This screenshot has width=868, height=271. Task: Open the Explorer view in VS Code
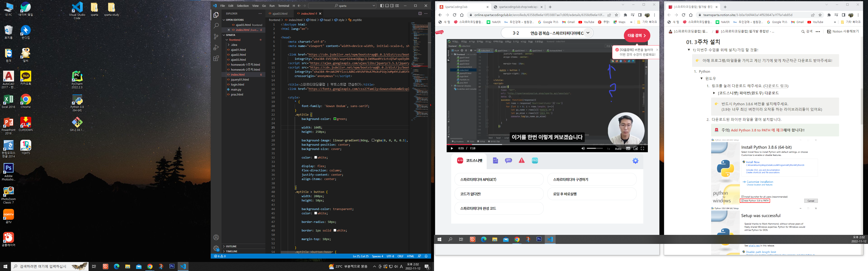216,15
